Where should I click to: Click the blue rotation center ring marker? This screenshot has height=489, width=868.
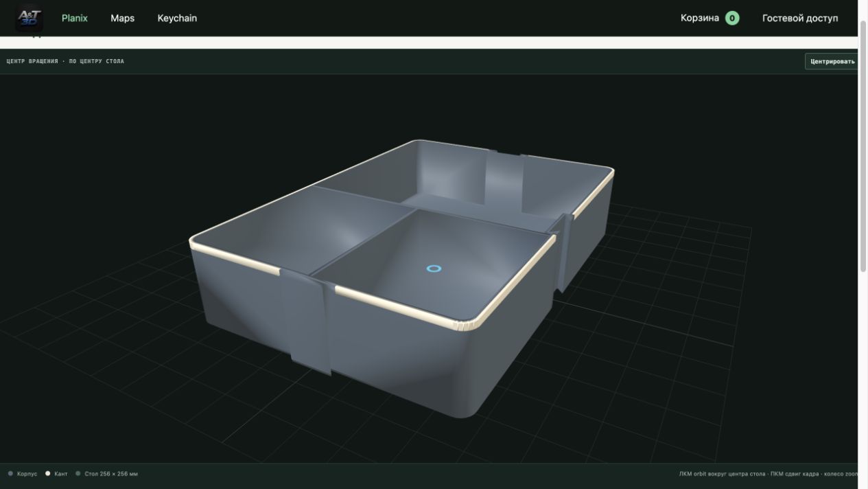(x=434, y=269)
